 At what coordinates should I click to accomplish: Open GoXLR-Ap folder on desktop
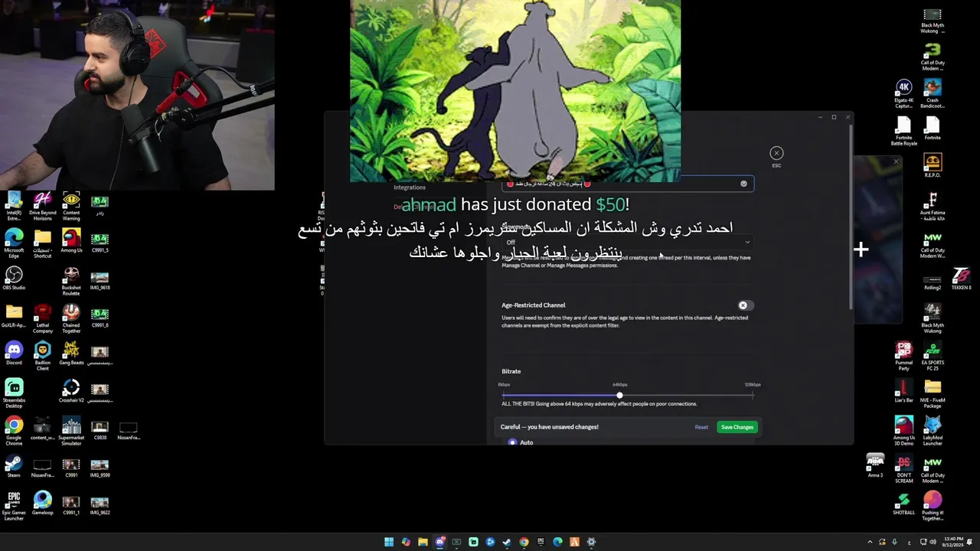[14, 316]
